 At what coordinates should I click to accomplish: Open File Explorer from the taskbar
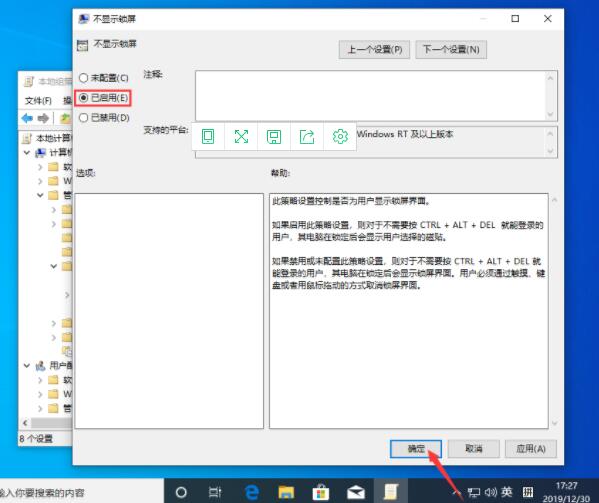click(x=286, y=492)
